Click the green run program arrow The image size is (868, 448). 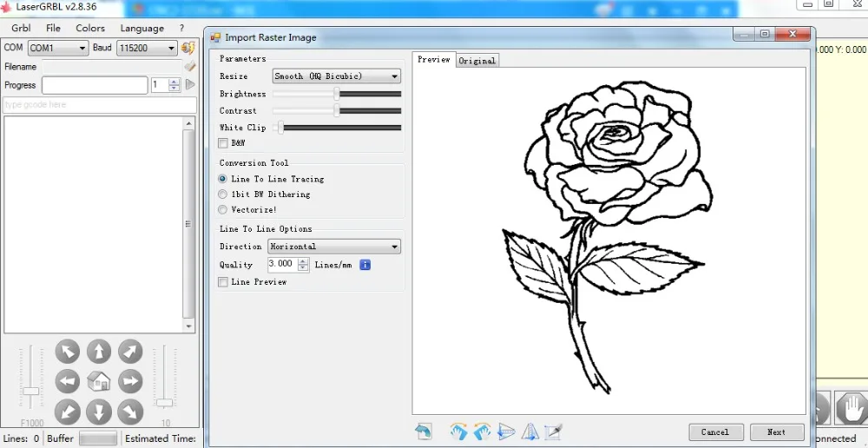pos(190,85)
